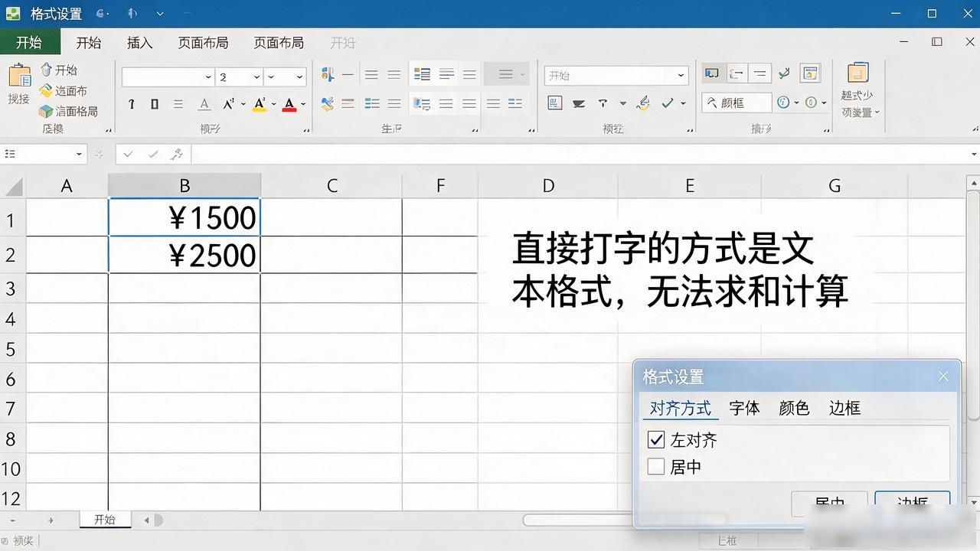
Task: Close the 格式设置 dialog
Action: point(943,377)
